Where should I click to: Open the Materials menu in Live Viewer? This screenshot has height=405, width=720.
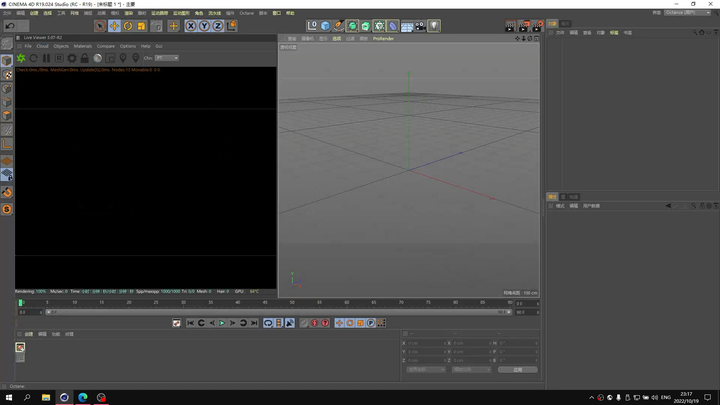[83, 46]
